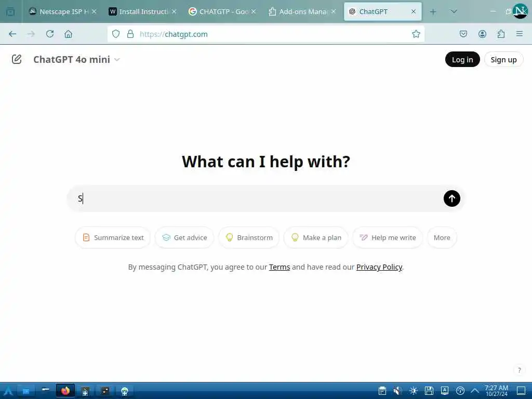The height and width of the screenshot is (399, 532).
Task: Bookmark this page with the star icon
Action: pyautogui.click(x=416, y=34)
